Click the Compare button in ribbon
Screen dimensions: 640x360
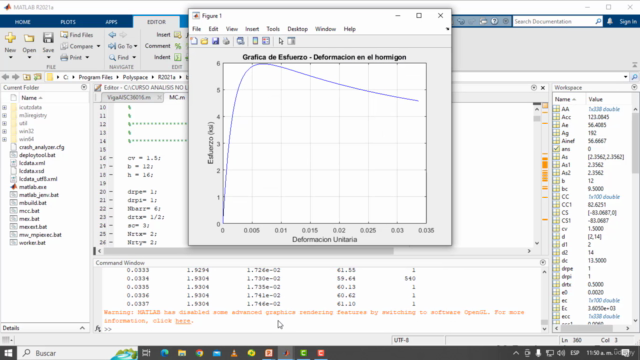point(77,47)
